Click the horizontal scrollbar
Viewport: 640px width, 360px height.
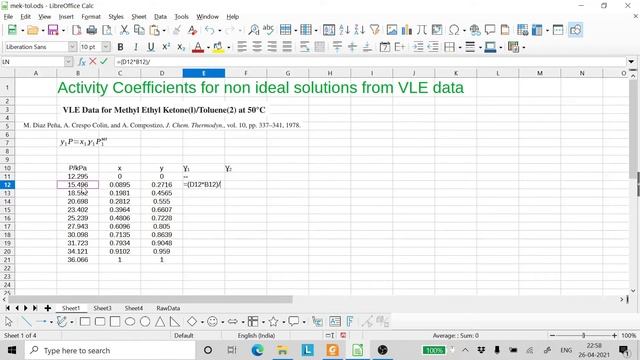pos(150,299)
